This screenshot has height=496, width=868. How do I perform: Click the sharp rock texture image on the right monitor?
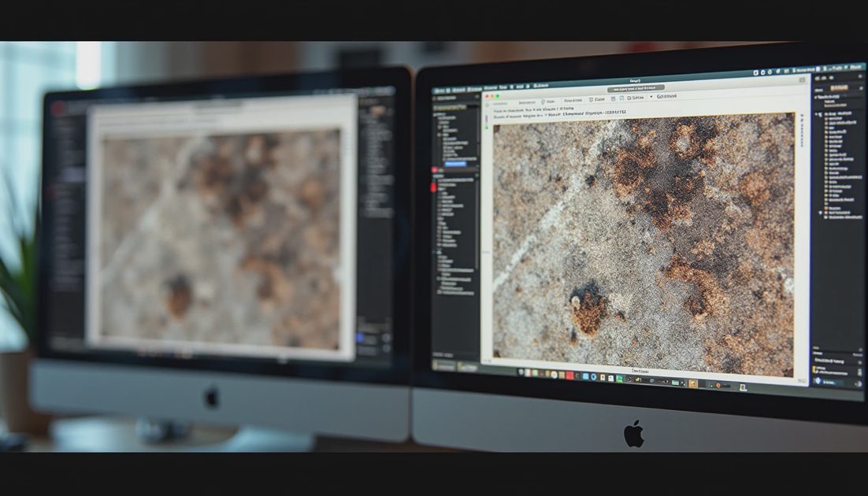pos(644,244)
